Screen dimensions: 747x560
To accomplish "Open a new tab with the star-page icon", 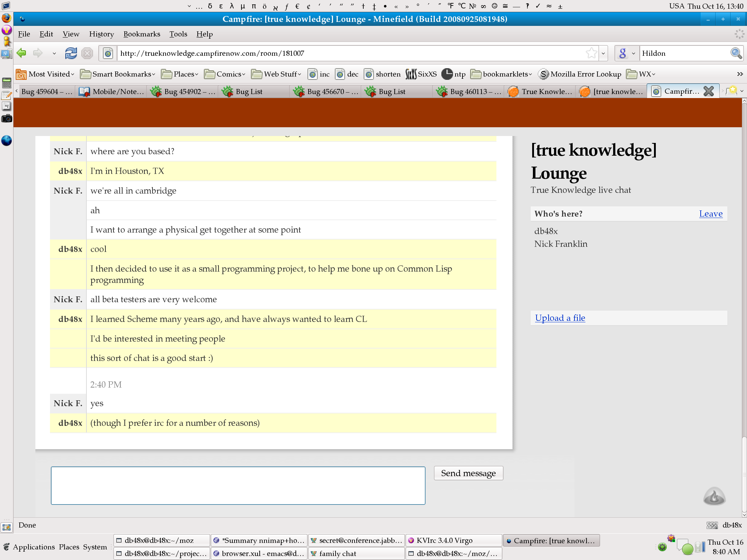I will tap(732, 91).
